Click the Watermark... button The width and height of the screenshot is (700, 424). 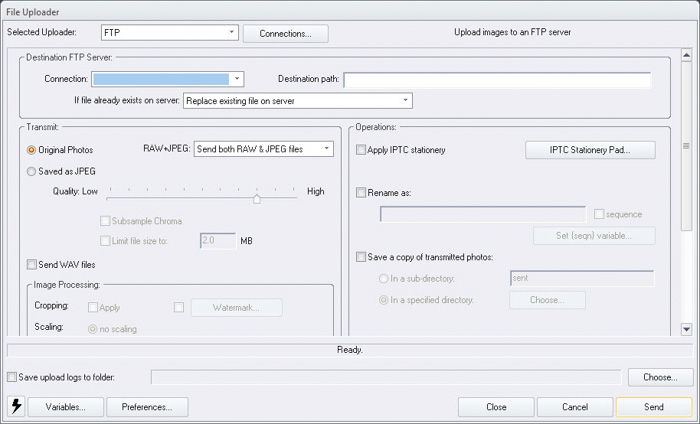tap(237, 308)
